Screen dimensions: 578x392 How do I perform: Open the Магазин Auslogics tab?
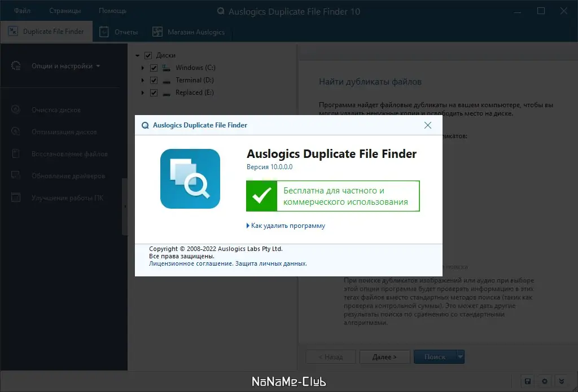189,32
